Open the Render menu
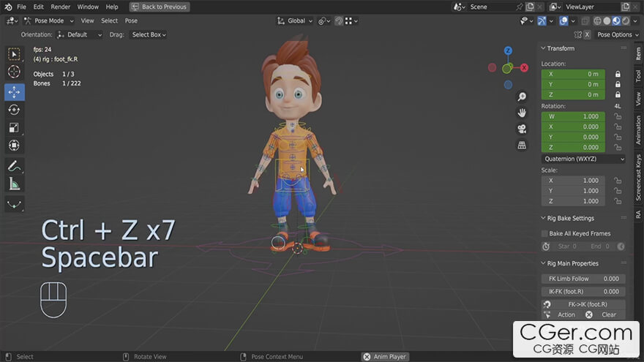Image resolution: width=644 pixels, height=362 pixels. (x=61, y=7)
